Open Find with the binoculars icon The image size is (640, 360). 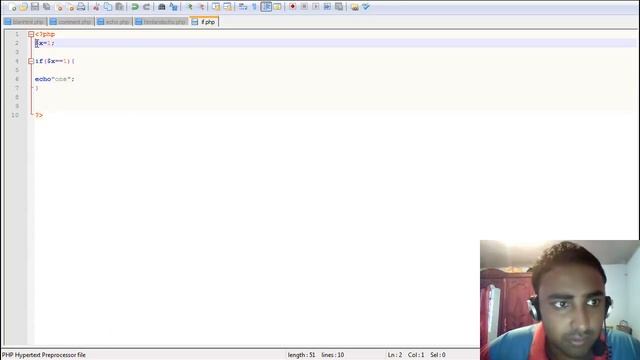click(162, 7)
